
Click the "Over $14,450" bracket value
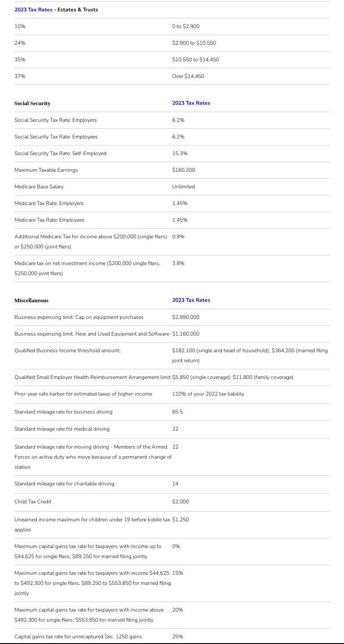coord(188,76)
